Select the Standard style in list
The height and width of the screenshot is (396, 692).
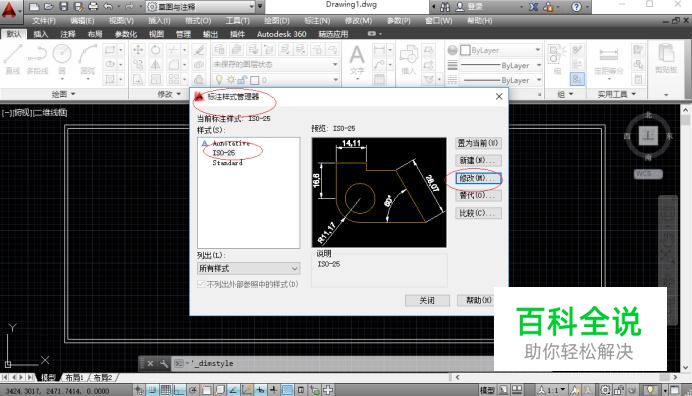(228, 162)
